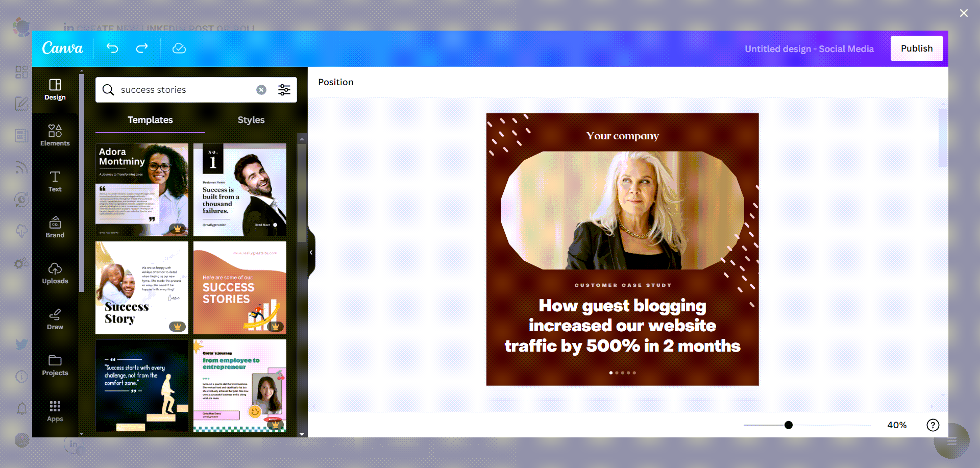Viewport: 980px width, 468px height.
Task: Select the Success Story template thumbnail
Action: [x=141, y=287]
